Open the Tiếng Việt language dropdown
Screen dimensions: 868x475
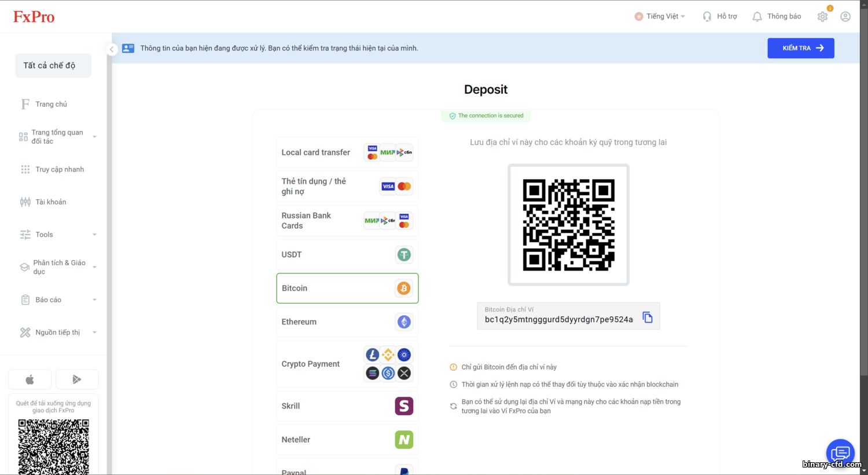pyautogui.click(x=660, y=16)
